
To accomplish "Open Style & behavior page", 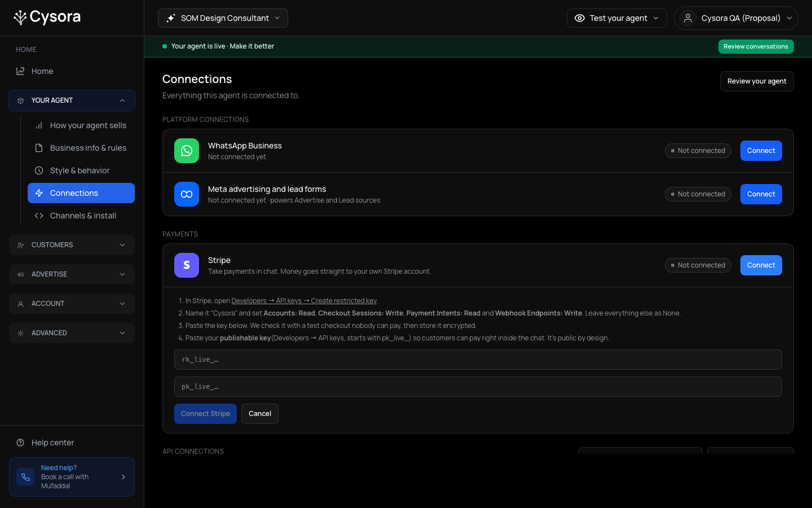I will [x=81, y=170].
